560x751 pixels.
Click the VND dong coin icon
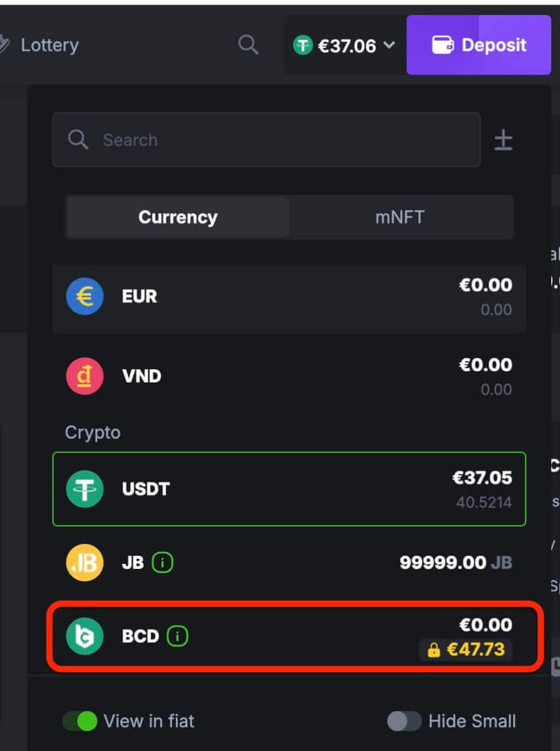point(84,376)
